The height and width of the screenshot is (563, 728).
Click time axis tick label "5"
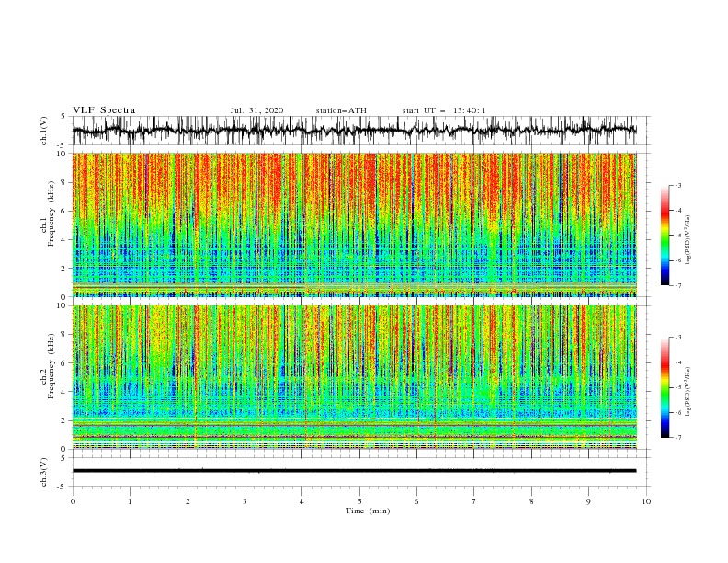pos(359,501)
